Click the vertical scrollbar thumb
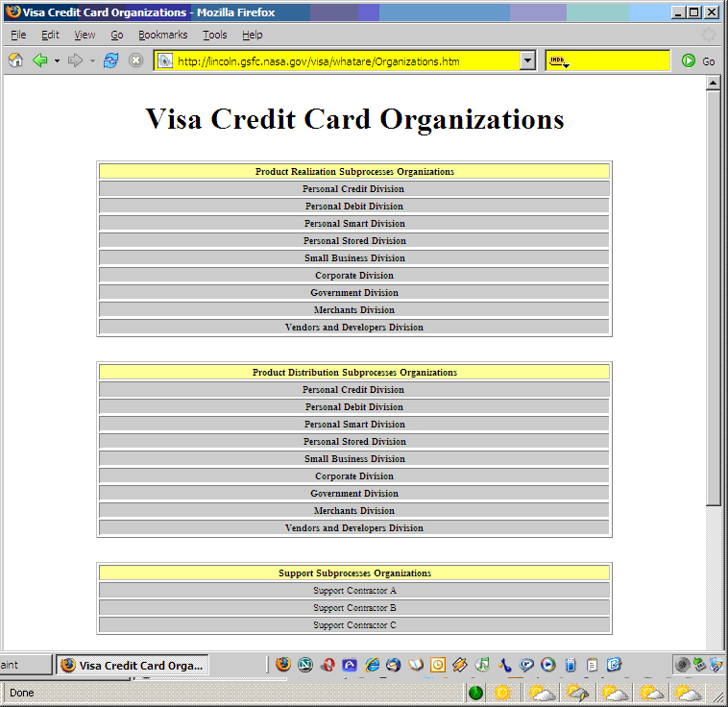The image size is (728, 707). pos(714,298)
